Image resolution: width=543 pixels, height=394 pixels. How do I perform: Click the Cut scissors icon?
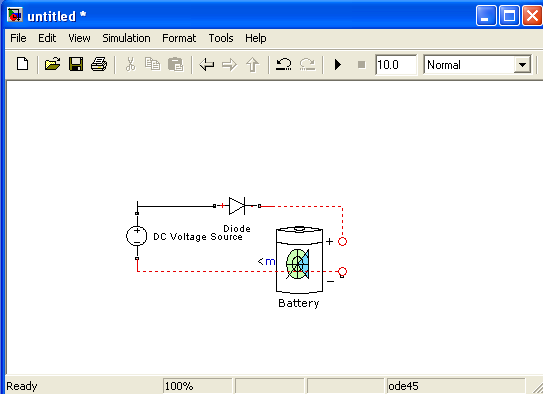(x=130, y=64)
